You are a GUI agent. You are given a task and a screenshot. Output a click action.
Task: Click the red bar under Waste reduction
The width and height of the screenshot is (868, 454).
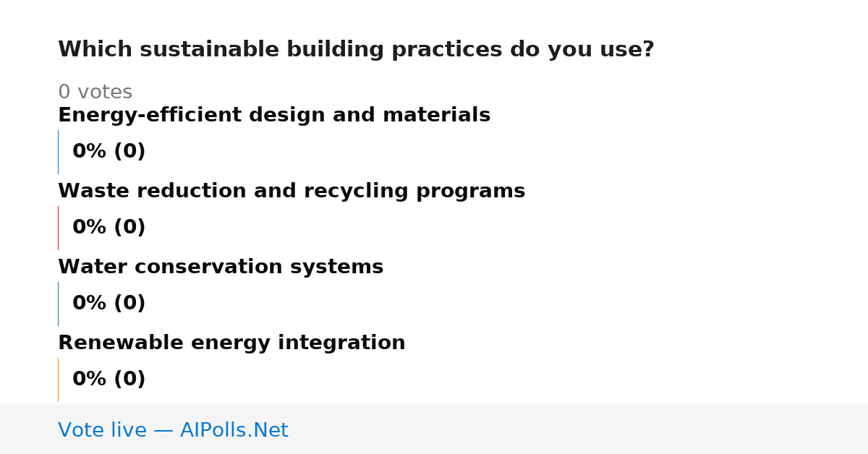(x=58, y=228)
